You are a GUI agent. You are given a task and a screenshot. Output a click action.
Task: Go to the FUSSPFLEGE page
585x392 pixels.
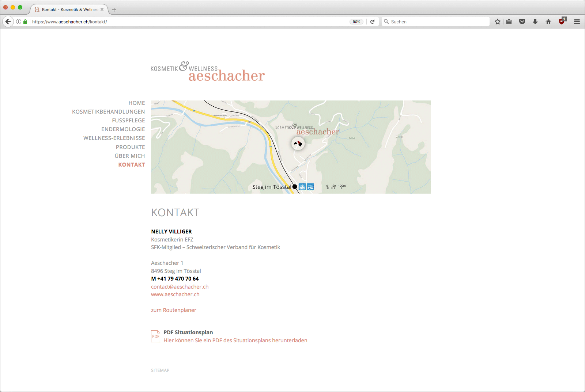click(x=128, y=121)
